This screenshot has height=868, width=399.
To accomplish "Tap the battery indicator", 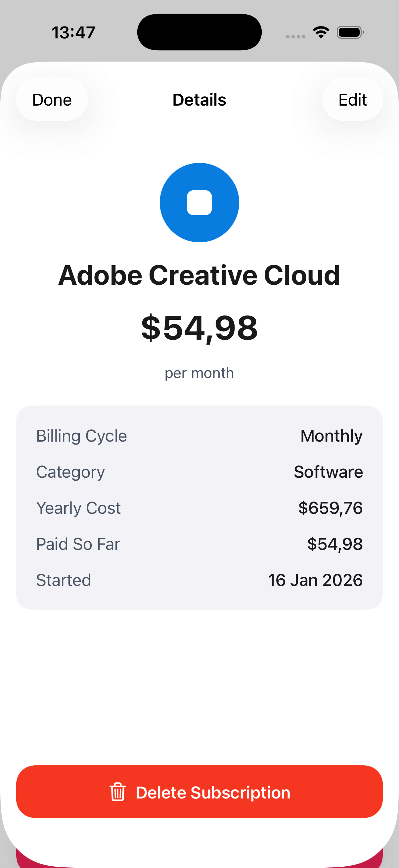I will pyautogui.click(x=349, y=32).
